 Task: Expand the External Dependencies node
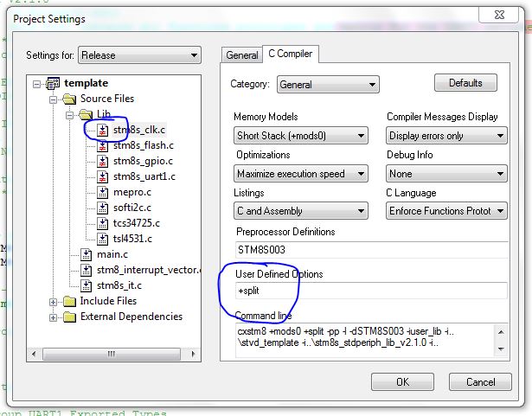[x=53, y=317]
